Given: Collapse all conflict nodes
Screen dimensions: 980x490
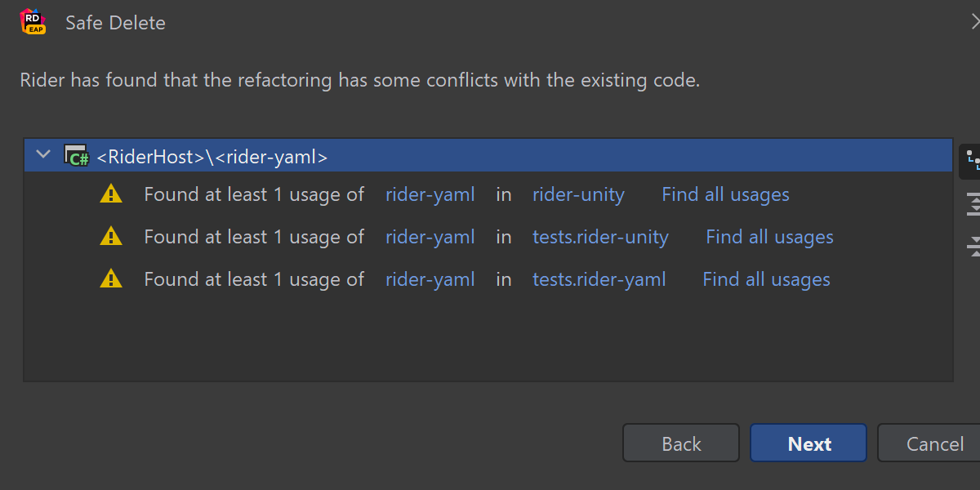Looking at the screenshot, I should pos(973,245).
